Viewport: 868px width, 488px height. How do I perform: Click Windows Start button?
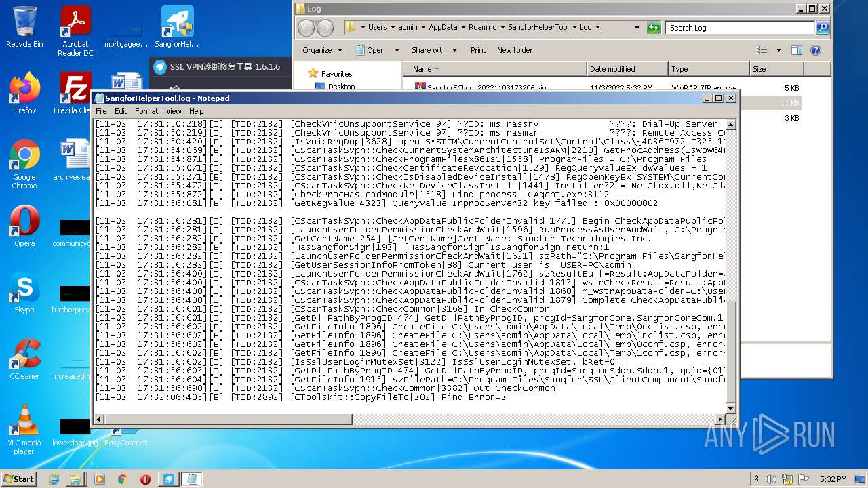tap(18, 479)
